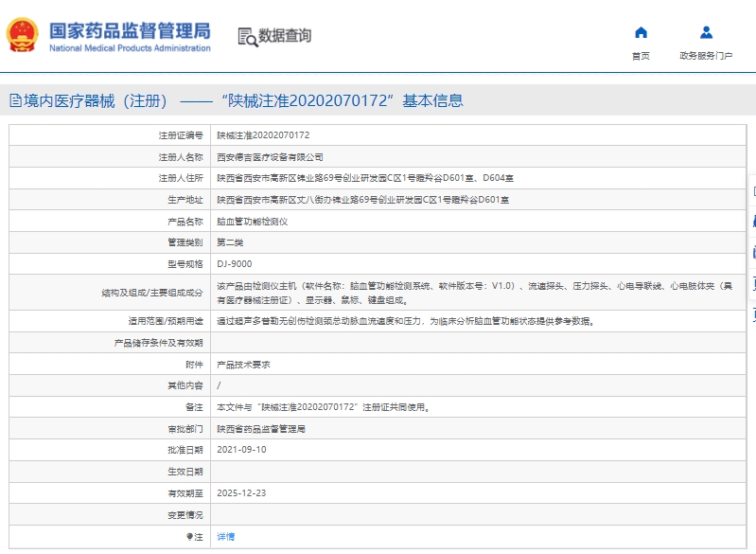Click the document icon before 境内医疗器械
This screenshot has height=554, width=756.
point(14,100)
